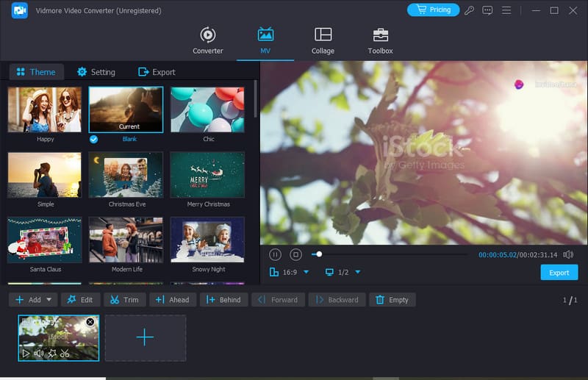This screenshot has width=588, height=380.
Task: Select the Blank theme thumbnail
Action: click(x=126, y=110)
